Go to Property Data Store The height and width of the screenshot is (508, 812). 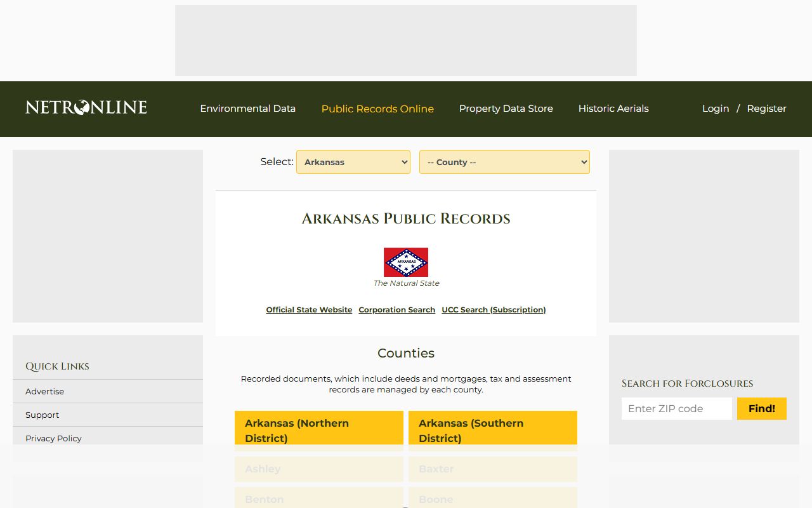506,109
